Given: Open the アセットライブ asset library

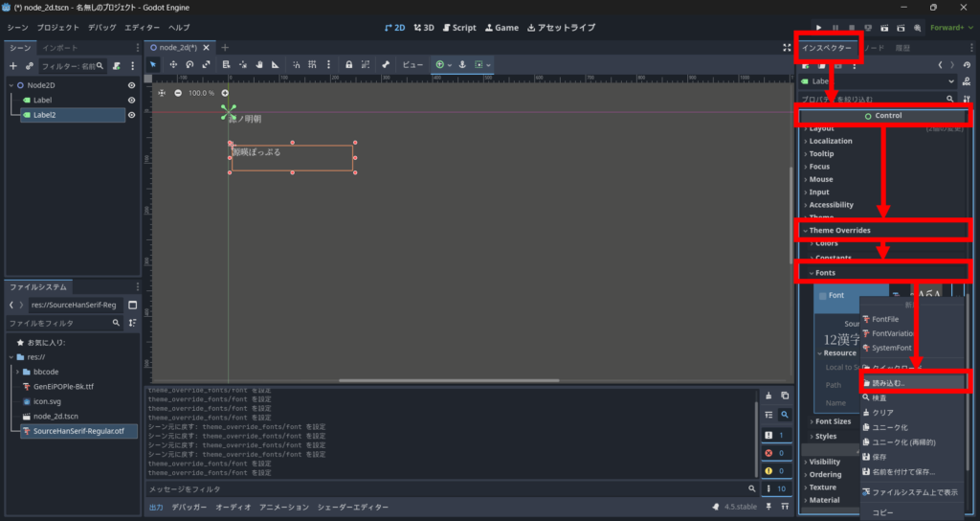Looking at the screenshot, I should coord(561,28).
